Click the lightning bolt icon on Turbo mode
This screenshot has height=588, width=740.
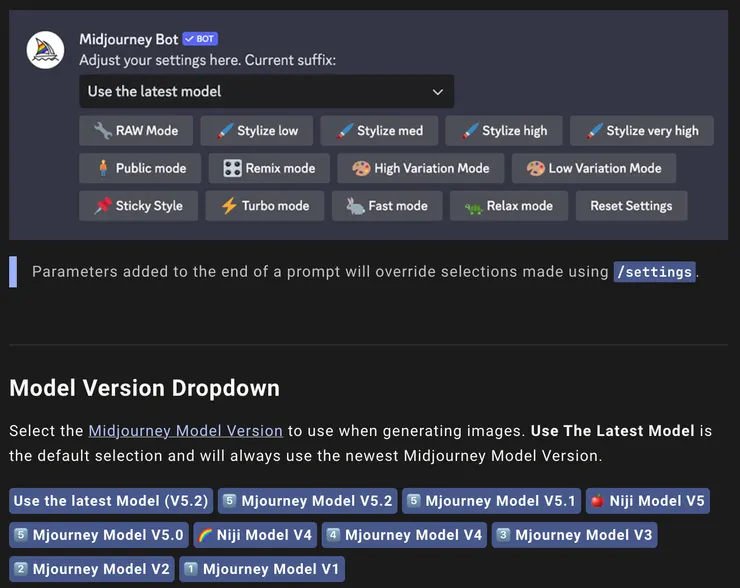pyautogui.click(x=229, y=206)
